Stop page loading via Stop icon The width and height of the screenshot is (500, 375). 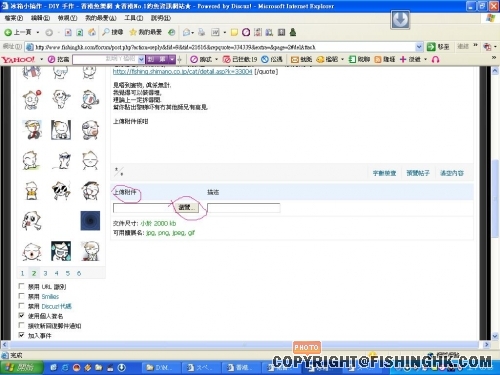click(68, 32)
